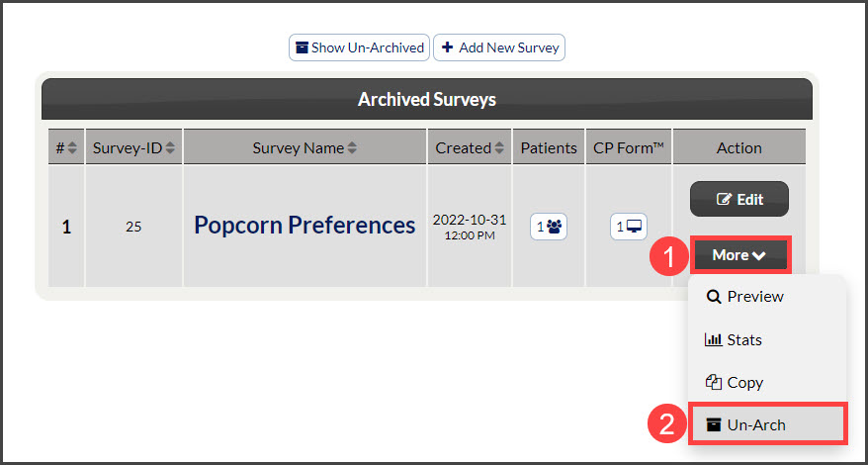This screenshot has height=465, width=868.
Task: Toggle sort order on Survey-ID column
Action: pyautogui.click(x=170, y=148)
